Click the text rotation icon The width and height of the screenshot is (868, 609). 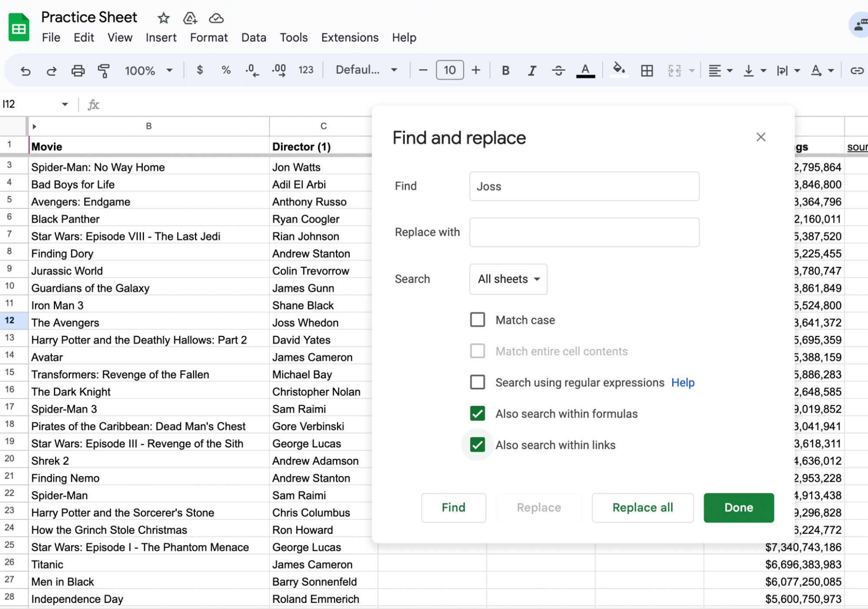click(x=816, y=70)
